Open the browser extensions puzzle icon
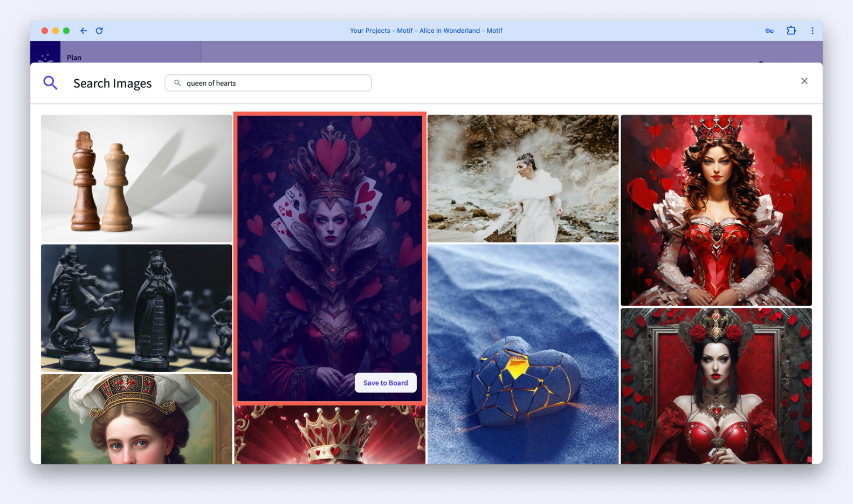Screen dimensions: 853x504 click(791, 31)
